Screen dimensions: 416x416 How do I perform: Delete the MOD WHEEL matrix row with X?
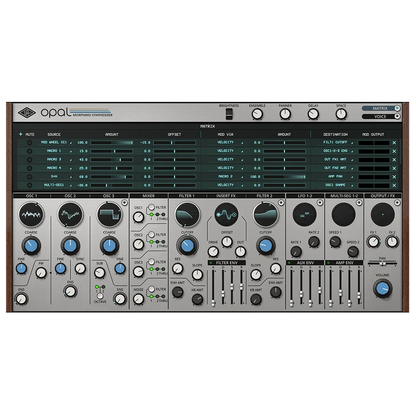point(394,142)
